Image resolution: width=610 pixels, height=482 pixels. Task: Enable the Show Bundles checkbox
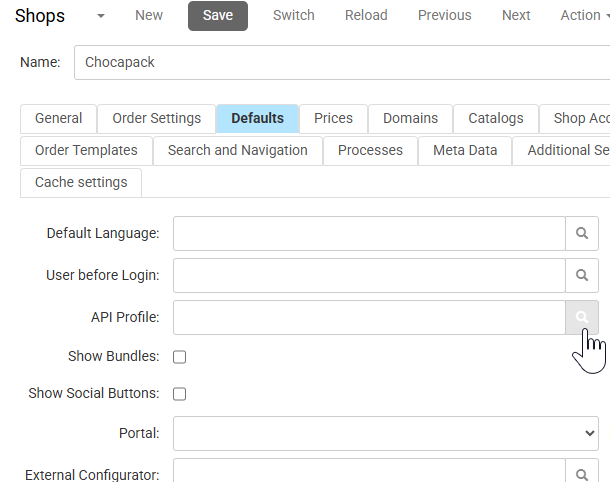180,357
